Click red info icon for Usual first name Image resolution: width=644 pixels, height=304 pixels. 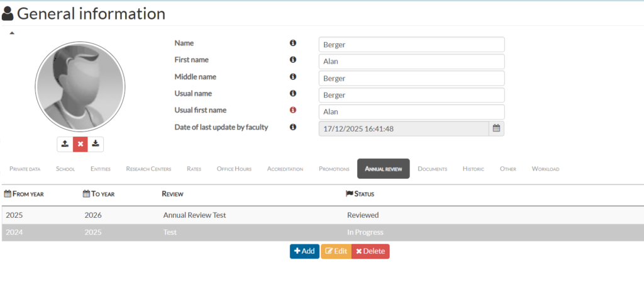292,110
